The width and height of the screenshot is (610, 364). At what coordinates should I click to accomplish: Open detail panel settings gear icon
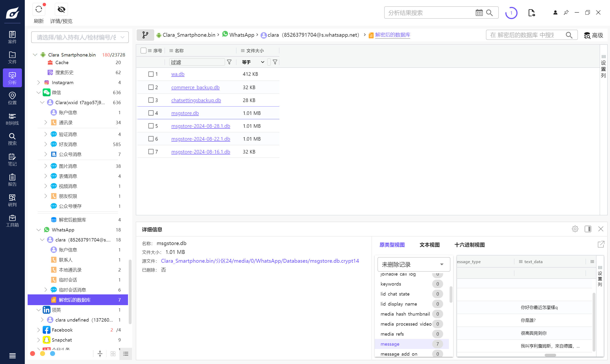pyautogui.click(x=575, y=229)
